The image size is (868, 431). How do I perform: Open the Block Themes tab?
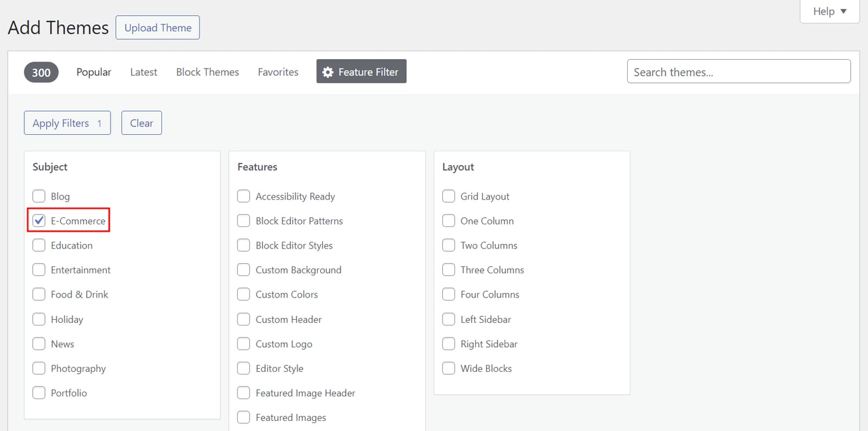pos(207,72)
